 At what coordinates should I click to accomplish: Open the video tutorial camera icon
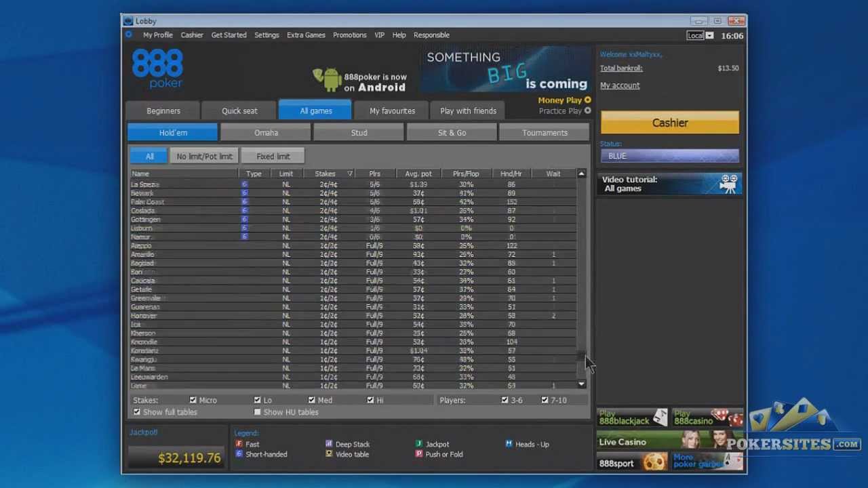click(x=728, y=184)
